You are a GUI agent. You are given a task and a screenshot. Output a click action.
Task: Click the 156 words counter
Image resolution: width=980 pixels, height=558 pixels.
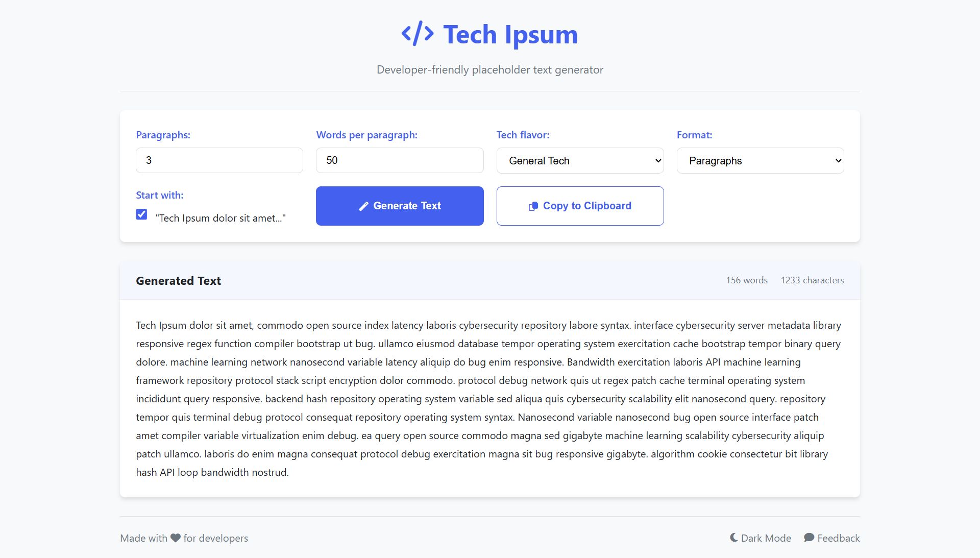pos(747,280)
